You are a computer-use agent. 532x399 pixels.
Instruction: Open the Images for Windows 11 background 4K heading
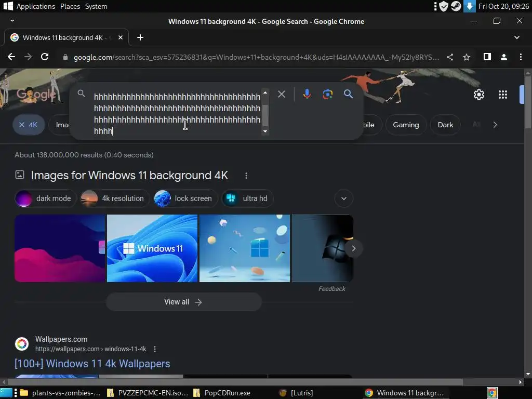(x=129, y=176)
